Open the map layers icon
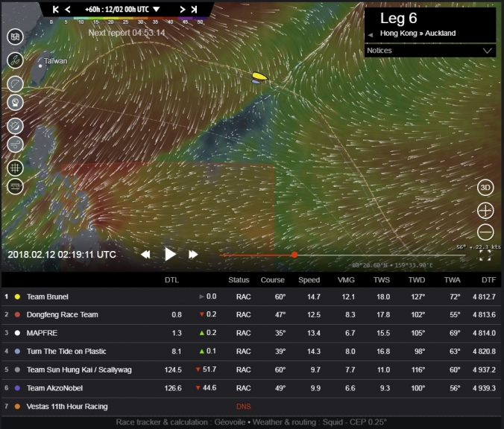 tap(15, 36)
